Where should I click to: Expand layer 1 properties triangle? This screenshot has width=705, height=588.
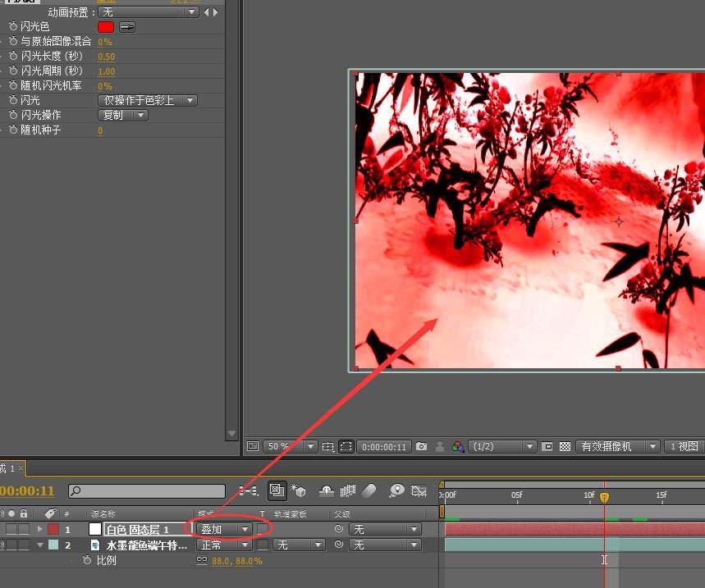pyautogui.click(x=39, y=530)
